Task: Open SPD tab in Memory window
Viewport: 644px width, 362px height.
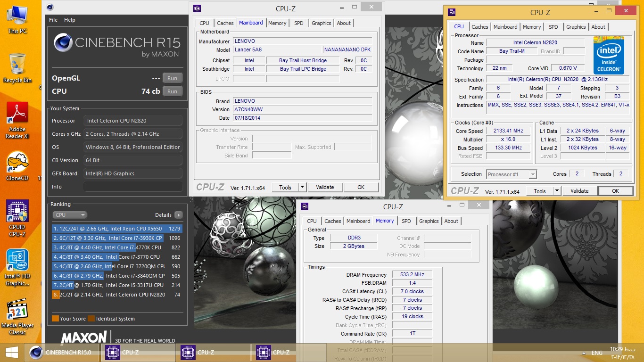Action: click(x=406, y=221)
